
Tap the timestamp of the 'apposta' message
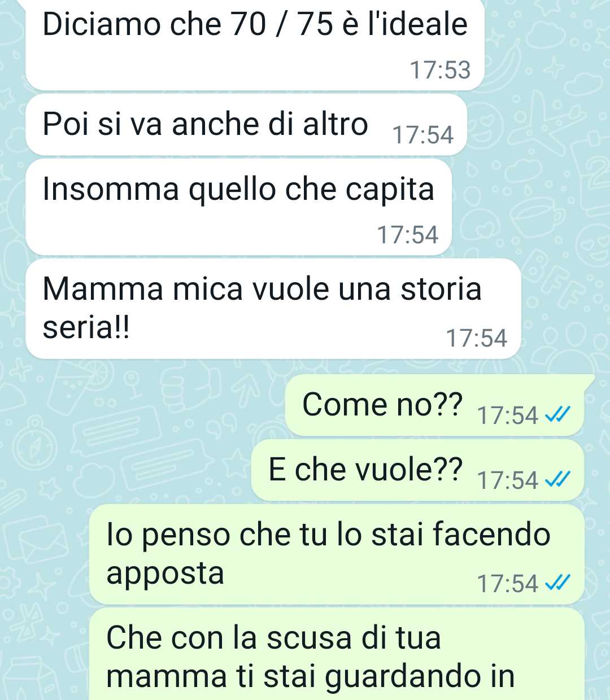[508, 584]
